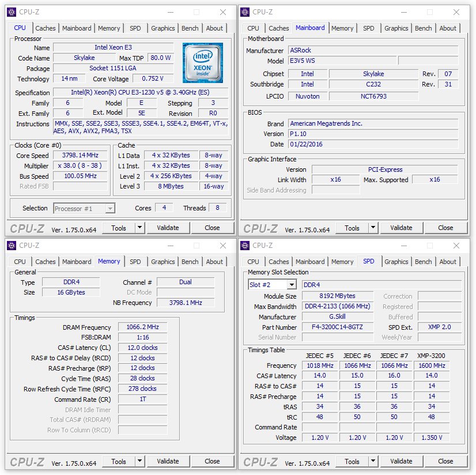Click the Level 3 cache value 8 MBytes
Image resolution: width=476 pixels, height=475 pixels.
[171, 186]
